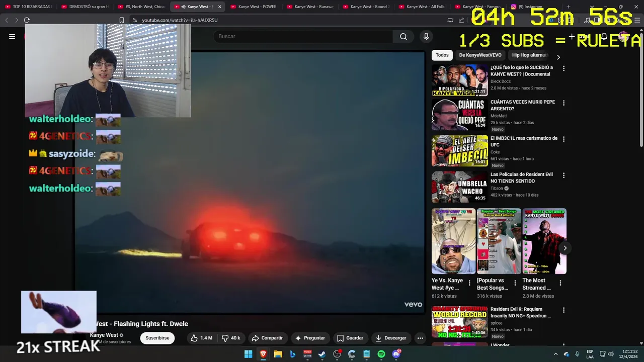Open options for the Kanye West Documental video
The height and width of the screenshot is (362, 644).
click(563, 68)
